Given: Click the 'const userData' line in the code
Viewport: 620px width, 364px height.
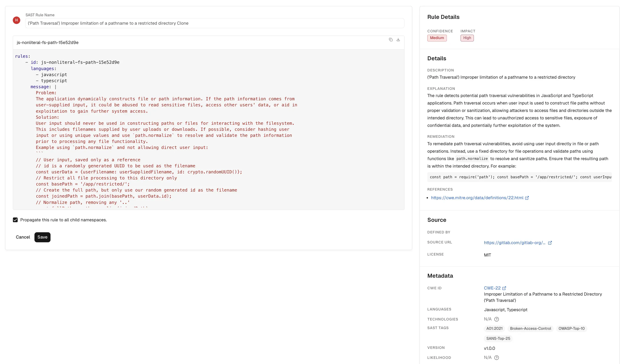Looking at the screenshot, I should click(x=139, y=172).
